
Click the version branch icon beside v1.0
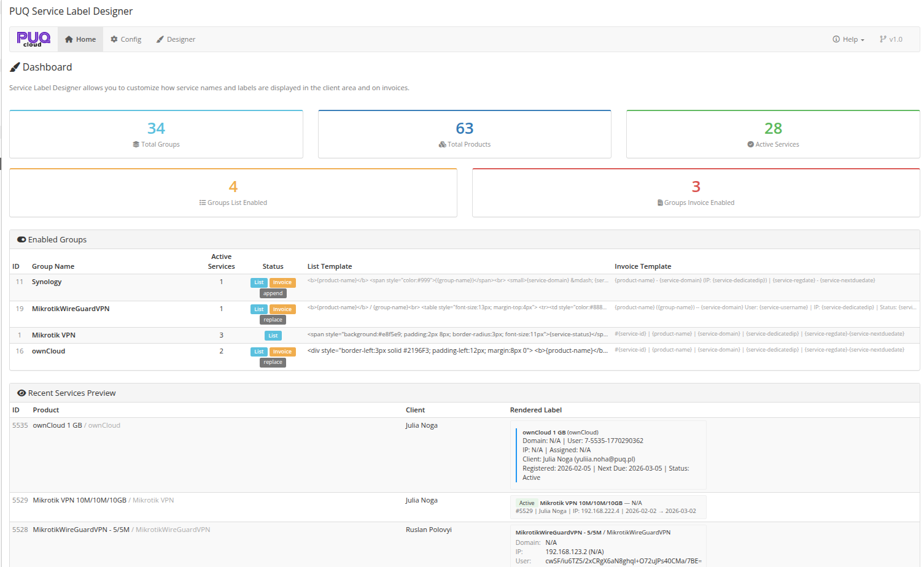pos(882,39)
